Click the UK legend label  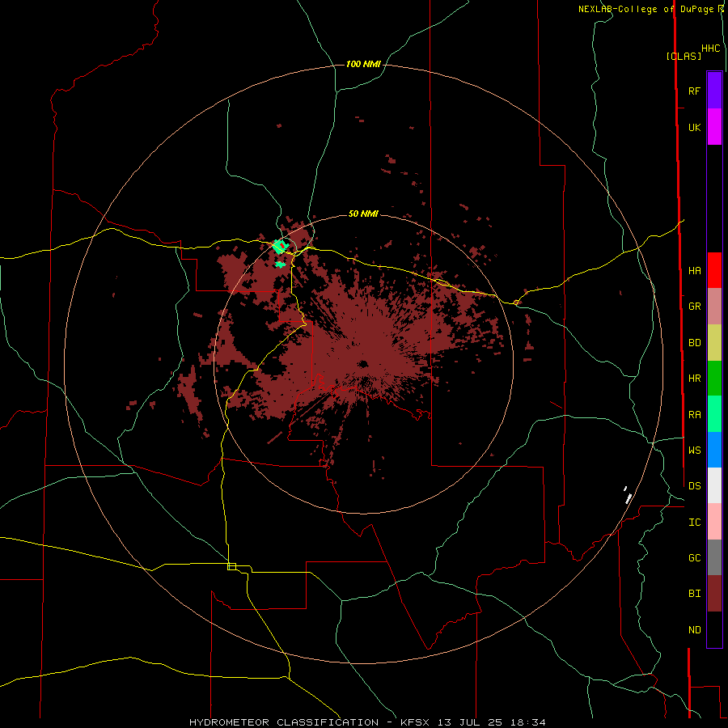pyautogui.click(x=694, y=127)
